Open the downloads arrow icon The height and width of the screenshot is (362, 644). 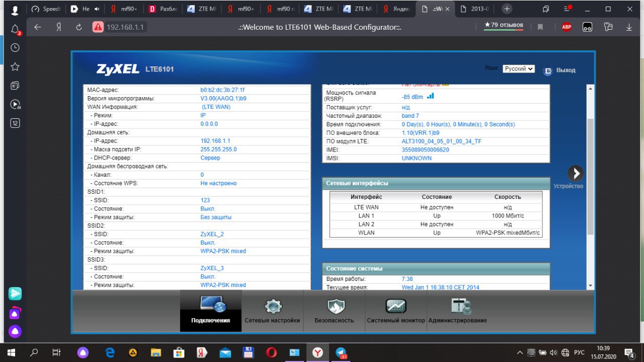point(629,27)
